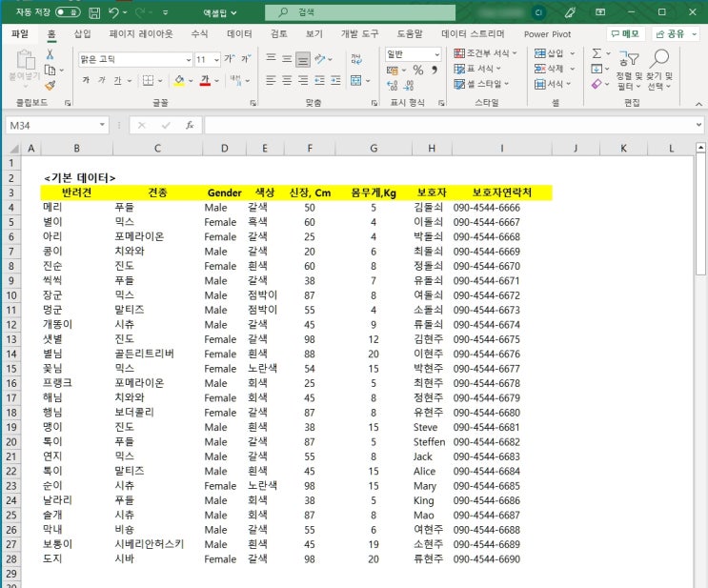Click the Paste clipboard icon

25,61
